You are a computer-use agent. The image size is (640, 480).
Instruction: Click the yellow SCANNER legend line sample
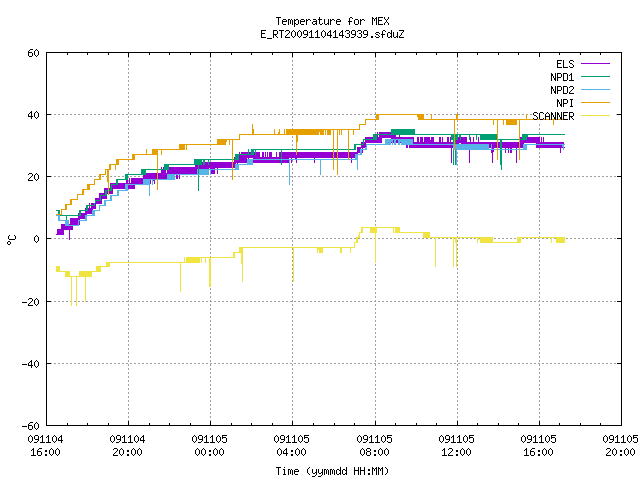click(x=595, y=116)
